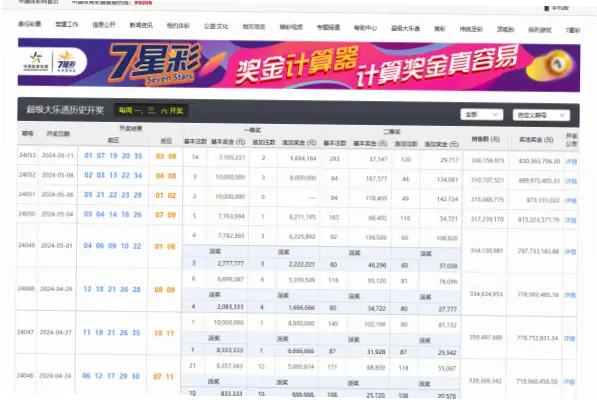Open 详情 link for draw 24047

click(569, 338)
